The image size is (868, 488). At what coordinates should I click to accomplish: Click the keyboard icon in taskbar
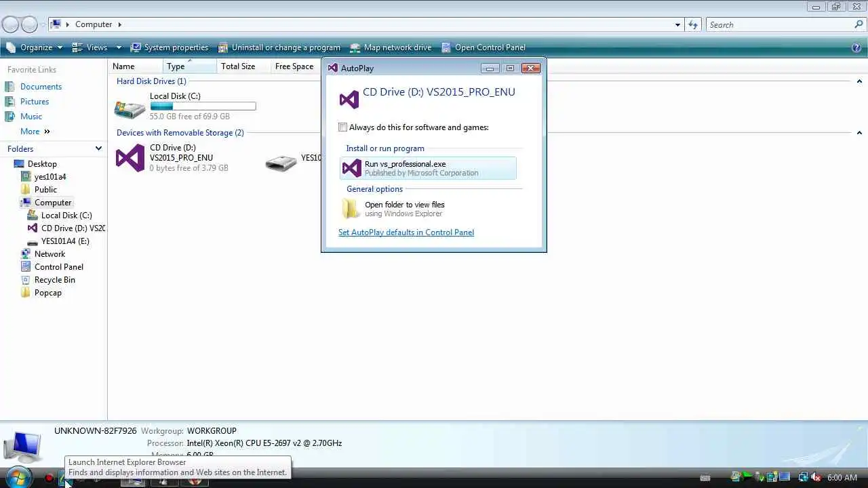(x=705, y=479)
